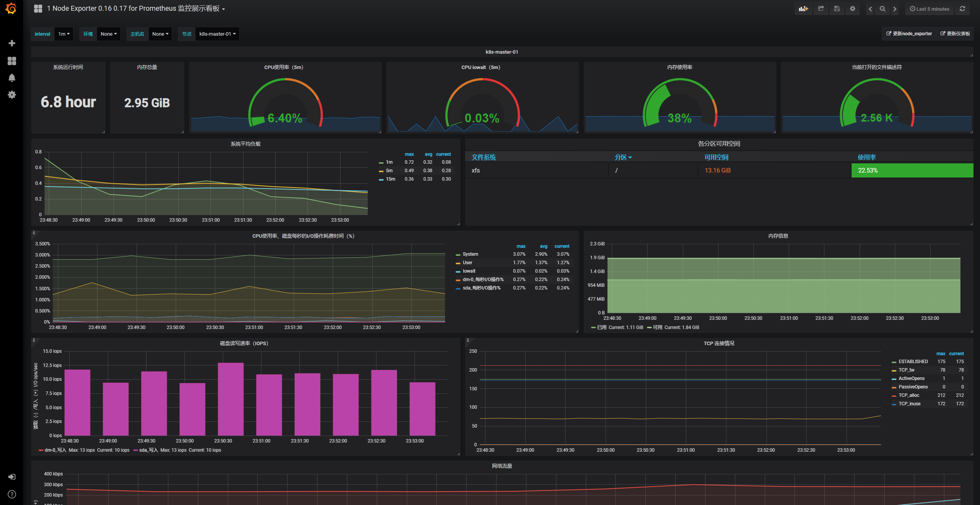Save dashboard with the floppy disk icon

coord(837,9)
